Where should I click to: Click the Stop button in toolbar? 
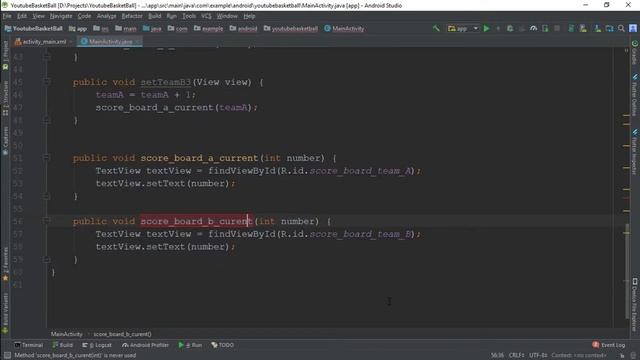pos(557,29)
